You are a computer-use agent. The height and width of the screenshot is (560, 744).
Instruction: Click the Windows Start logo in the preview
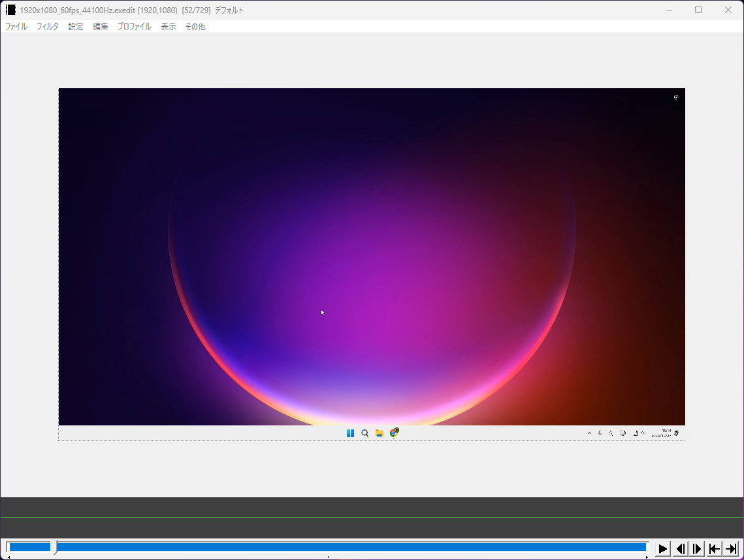point(350,433)
